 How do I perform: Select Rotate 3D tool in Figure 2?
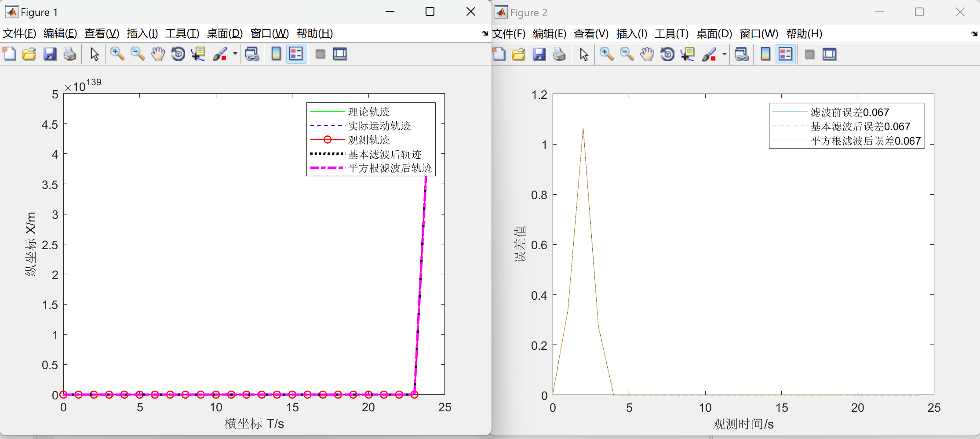[667, 54]
